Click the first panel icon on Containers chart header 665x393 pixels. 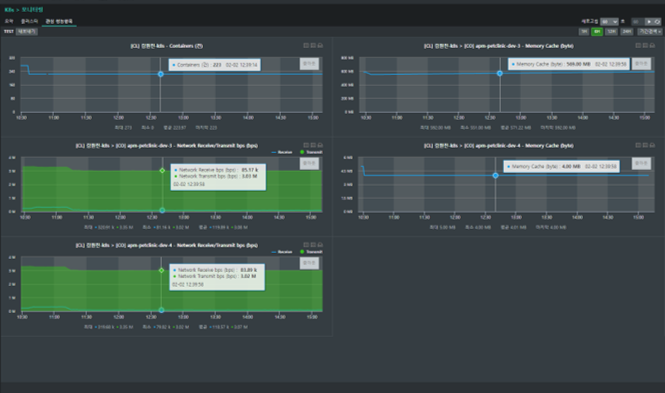[x=306, y=45]
